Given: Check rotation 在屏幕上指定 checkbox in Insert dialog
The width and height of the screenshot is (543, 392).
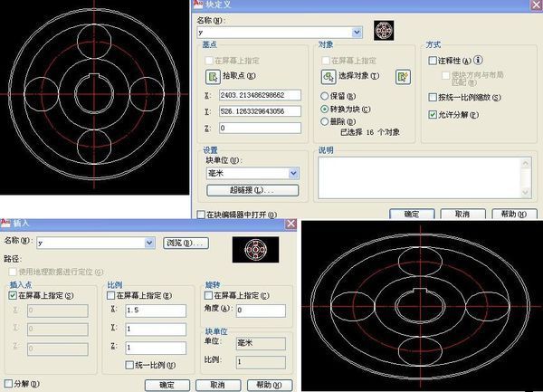Looking at the screenshot, I should [x=208, y=295].
